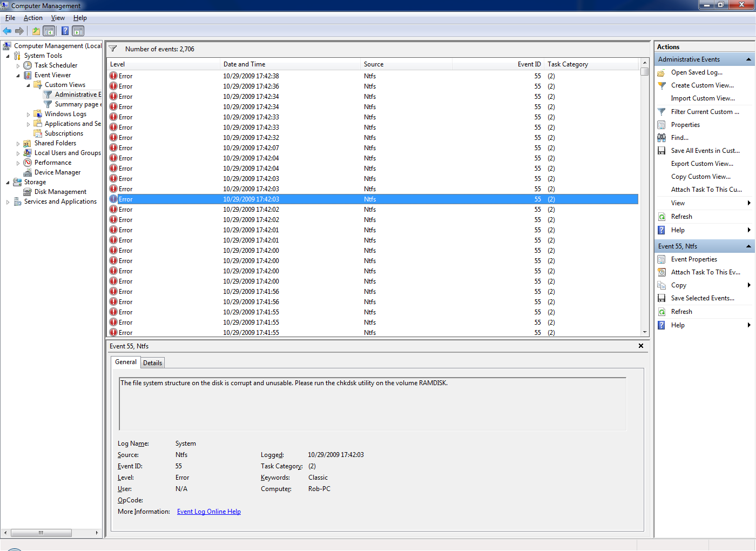Click the Attach Task To This Event icon

click(x=661, y=272)
